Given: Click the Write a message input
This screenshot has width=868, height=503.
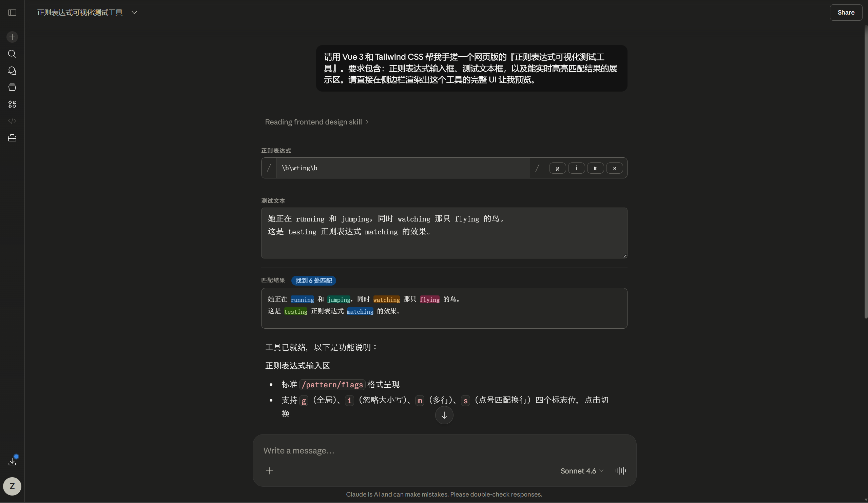Looking at the screenshot, I should pos(444,451).
